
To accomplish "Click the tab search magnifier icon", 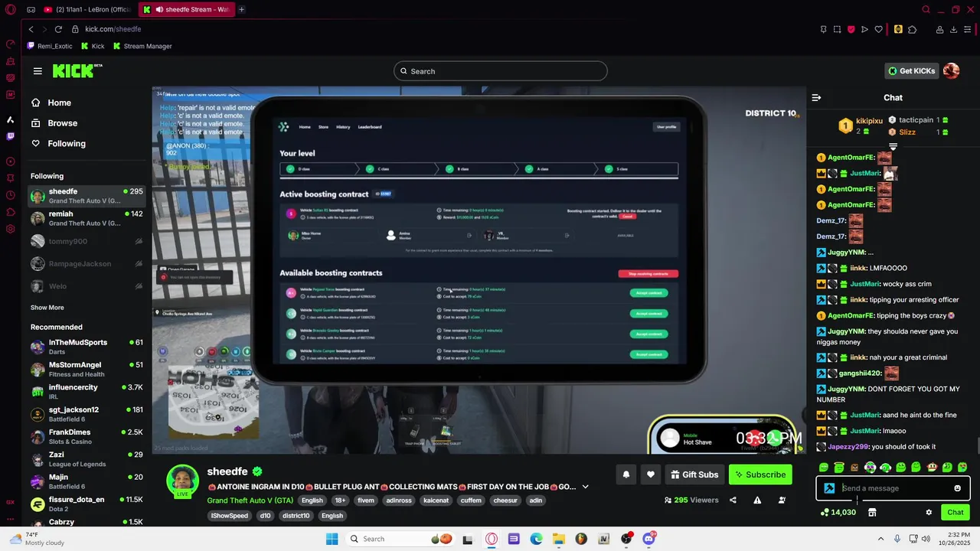I will (926, 9).
